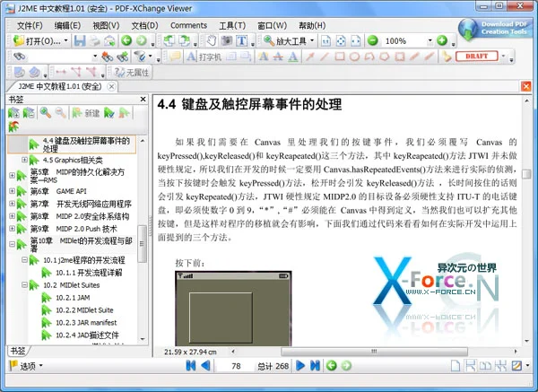This screenshot has width=538, height=392.
Task: Go to previous page blue arrow
Action: [205, 366]
